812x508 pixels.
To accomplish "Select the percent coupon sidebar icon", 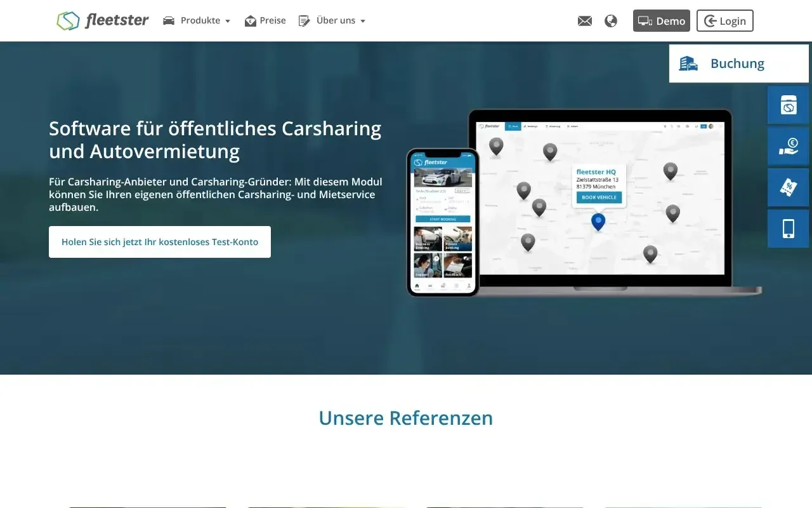I will (x=788, y=188).
